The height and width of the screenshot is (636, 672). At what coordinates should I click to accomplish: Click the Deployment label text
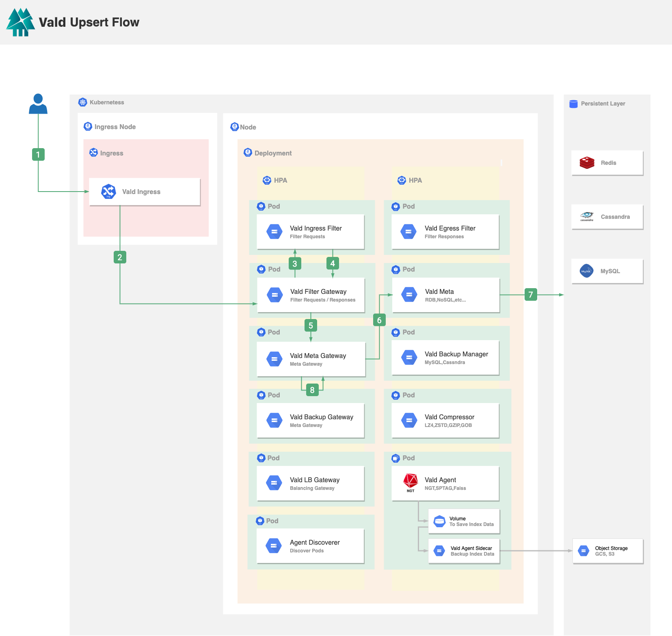273,153
